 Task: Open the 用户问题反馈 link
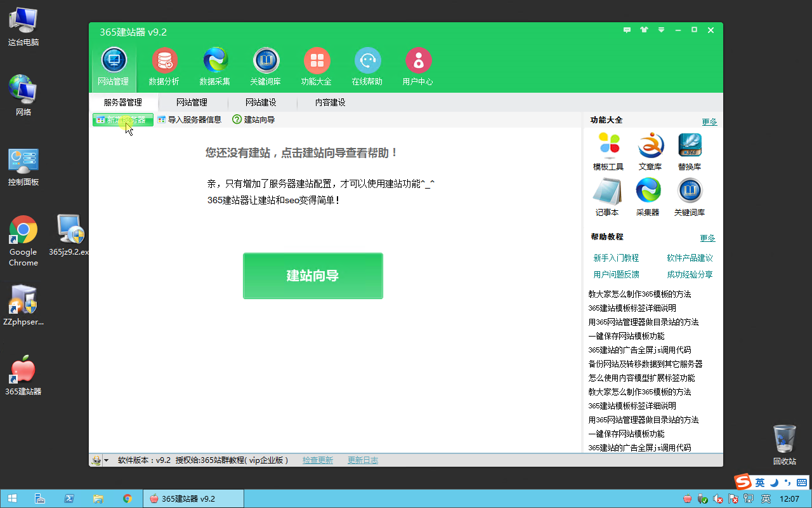click(x=616, y=274)
